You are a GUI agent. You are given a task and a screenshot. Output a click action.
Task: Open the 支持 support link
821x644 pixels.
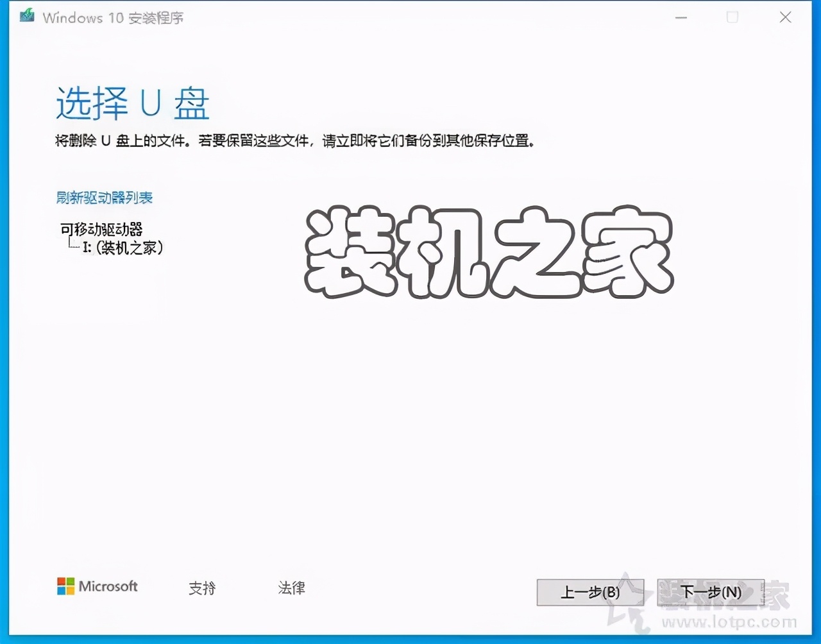[203, 588]
